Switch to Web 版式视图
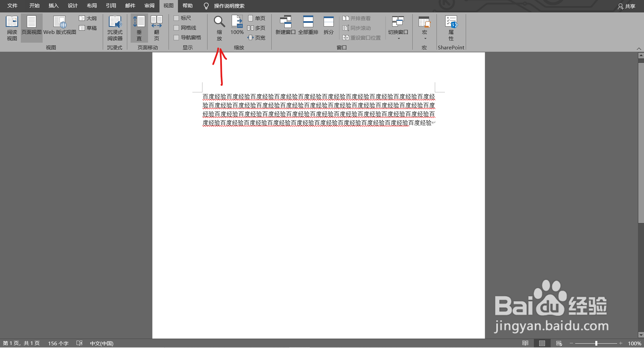644x348 pixels. point(60,26)
